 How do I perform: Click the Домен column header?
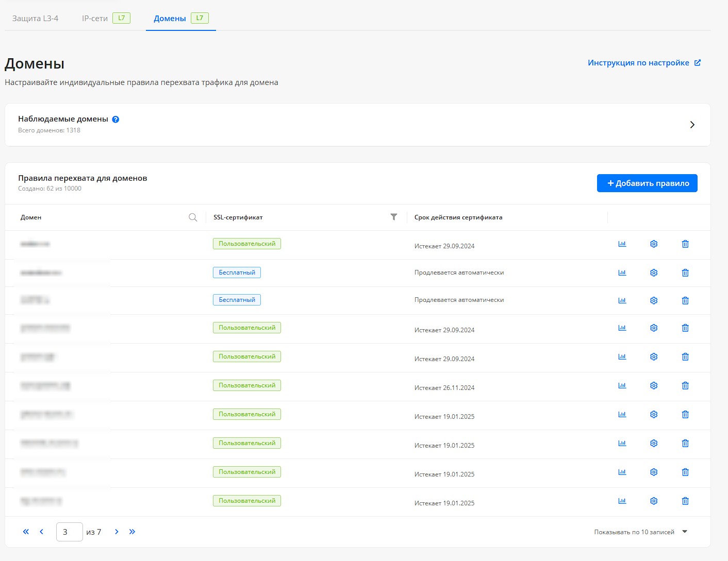click(31, 217)
